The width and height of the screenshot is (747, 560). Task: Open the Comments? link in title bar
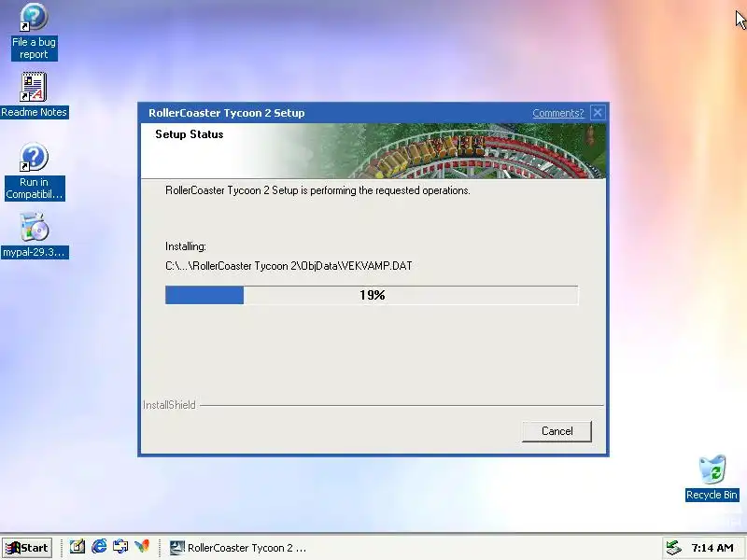pos(557,113)
